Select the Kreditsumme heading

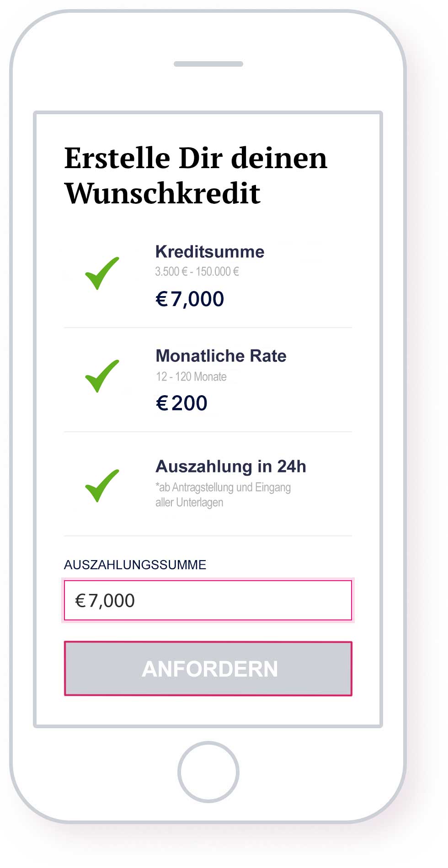pyautogui.click(x=210, y=252)
